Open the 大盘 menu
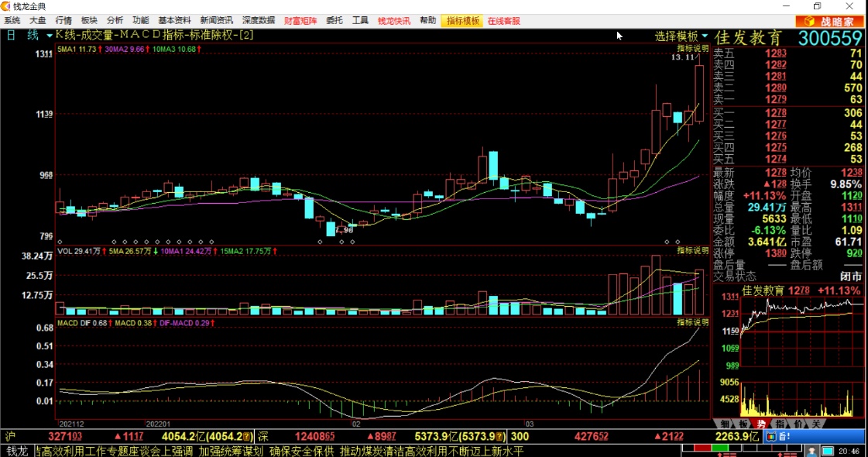 (x=38, y=20)
